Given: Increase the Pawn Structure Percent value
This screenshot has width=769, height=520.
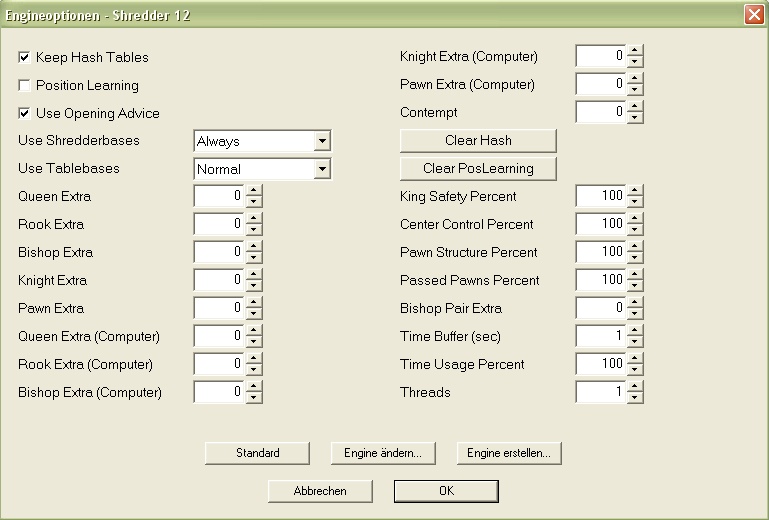Looking at the screenshot, I should (x=635, y=247).
